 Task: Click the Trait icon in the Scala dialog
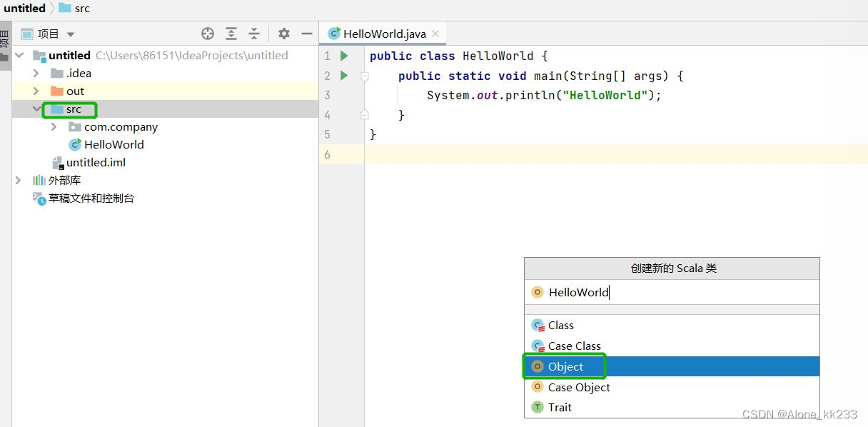(x=538, y=407)
